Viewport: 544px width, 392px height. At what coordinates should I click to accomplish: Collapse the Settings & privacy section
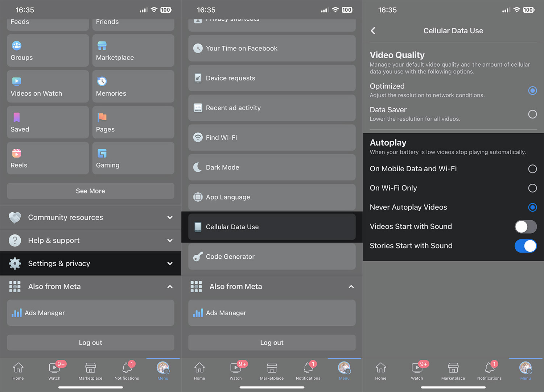pos(90,263)
